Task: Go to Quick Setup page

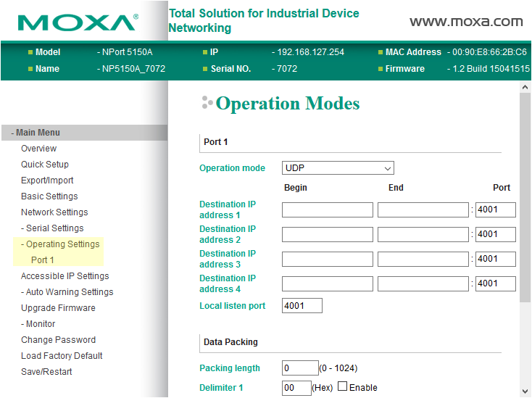Action: point(45,165)
